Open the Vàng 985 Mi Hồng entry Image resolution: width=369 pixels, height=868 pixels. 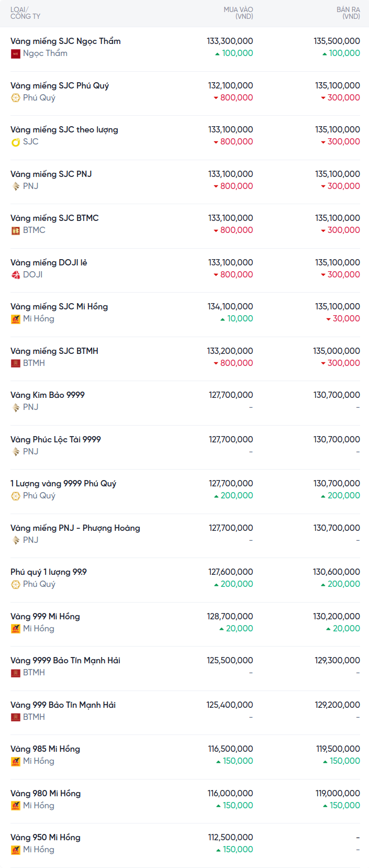point(45,749)
